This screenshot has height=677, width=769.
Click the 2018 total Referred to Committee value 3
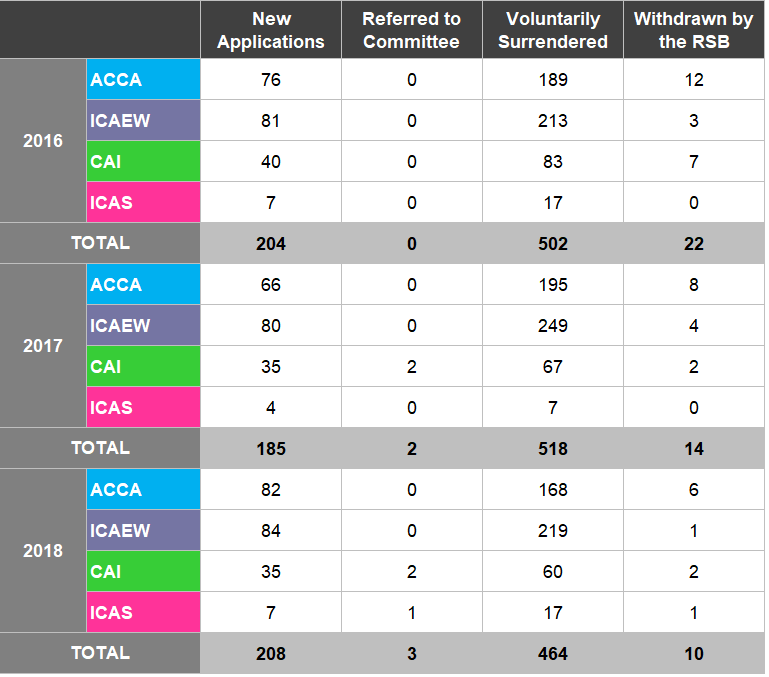click(411, 654)
